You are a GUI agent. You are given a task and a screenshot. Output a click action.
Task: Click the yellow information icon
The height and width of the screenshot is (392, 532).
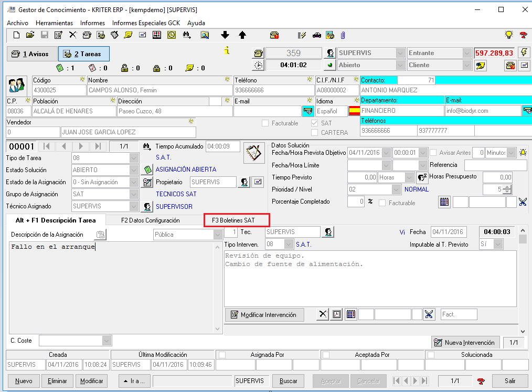click(227, 50)
